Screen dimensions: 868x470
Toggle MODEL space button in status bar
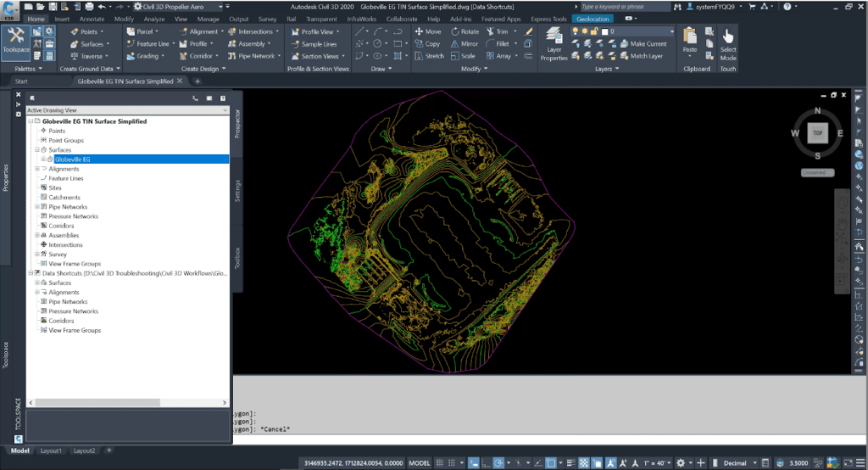tap(419, 463)
